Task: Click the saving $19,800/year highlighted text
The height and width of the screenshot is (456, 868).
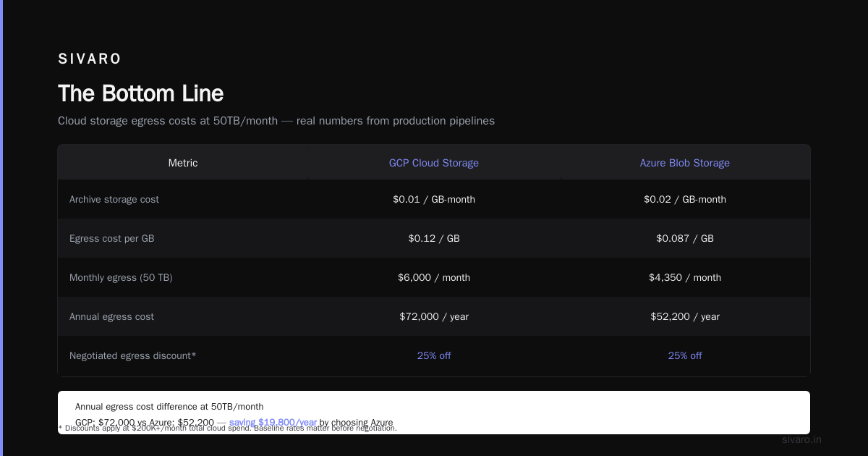Action: [273, 422]
